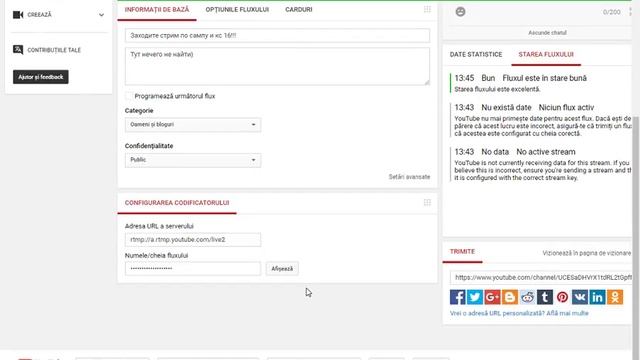
Task: Click the server URL address field
Action: coord(193,240)
